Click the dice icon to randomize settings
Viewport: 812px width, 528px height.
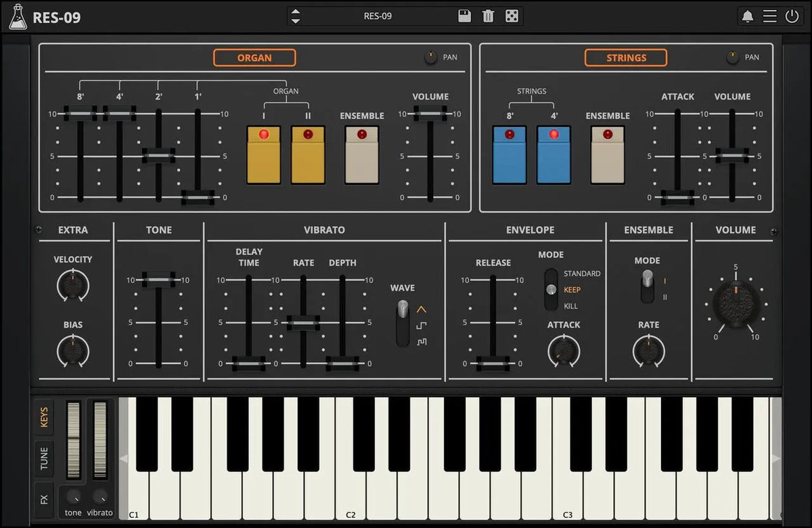click(512, 16)
